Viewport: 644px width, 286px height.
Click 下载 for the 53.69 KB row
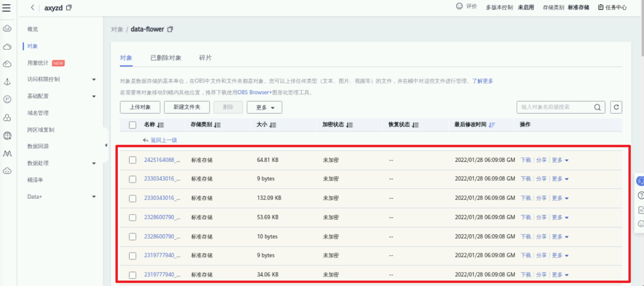coord(526,217)
